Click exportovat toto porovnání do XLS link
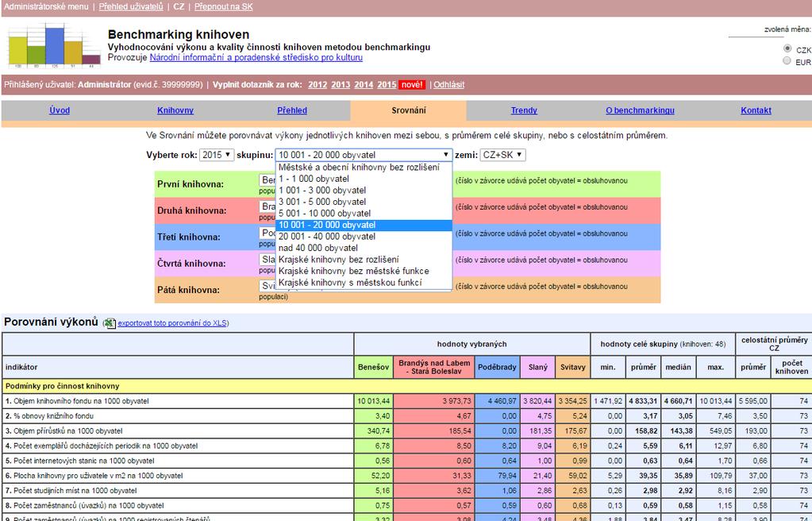812x521 pixels. (x=172, y=323)
